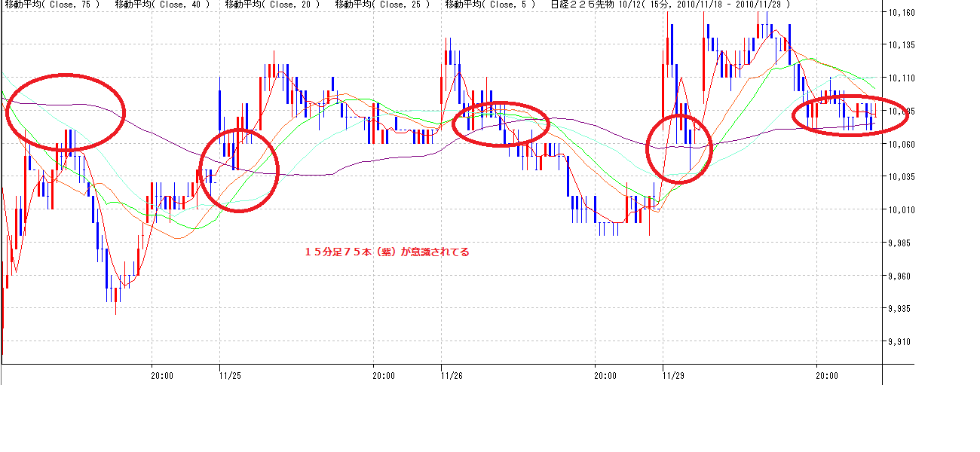Viewport: 980px width, 452px height.
Task: Click the 20:00 label after 11/29
Action: coord(828,374)
